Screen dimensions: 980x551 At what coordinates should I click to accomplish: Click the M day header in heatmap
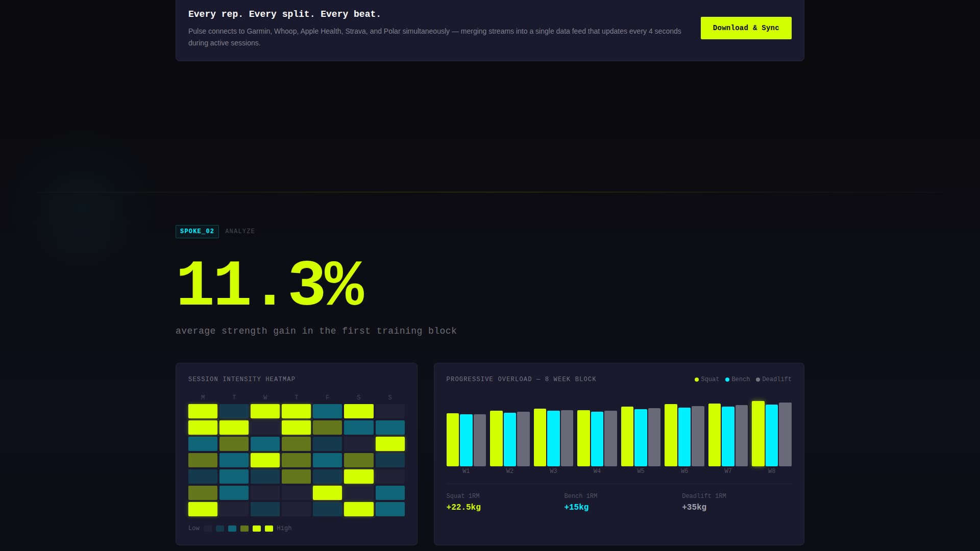(x=203, y=397)
